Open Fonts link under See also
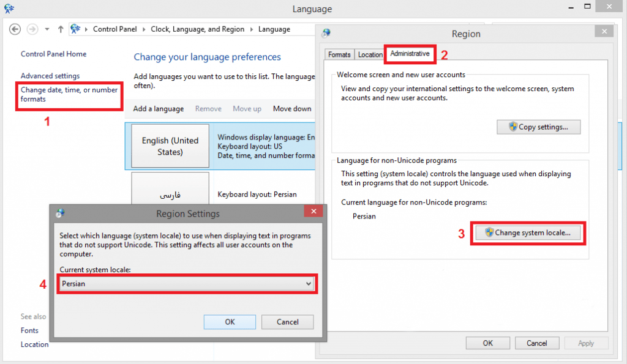 point(29,330)
